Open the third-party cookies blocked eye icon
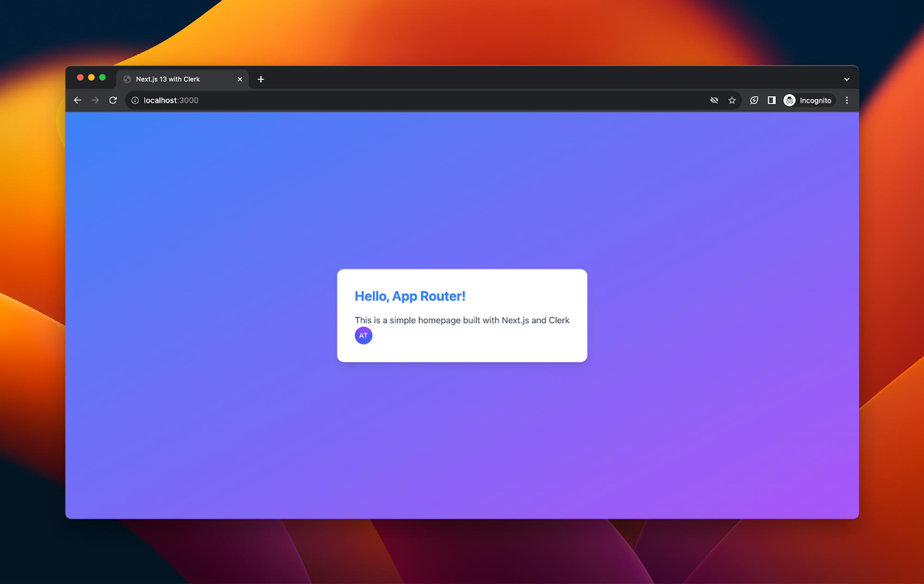 (x=714, y=100)
